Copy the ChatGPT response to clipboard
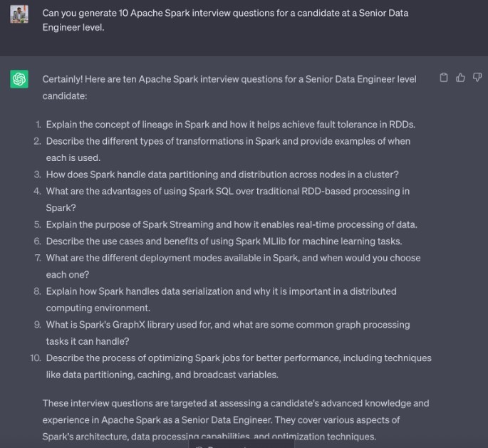 point(444,78)
